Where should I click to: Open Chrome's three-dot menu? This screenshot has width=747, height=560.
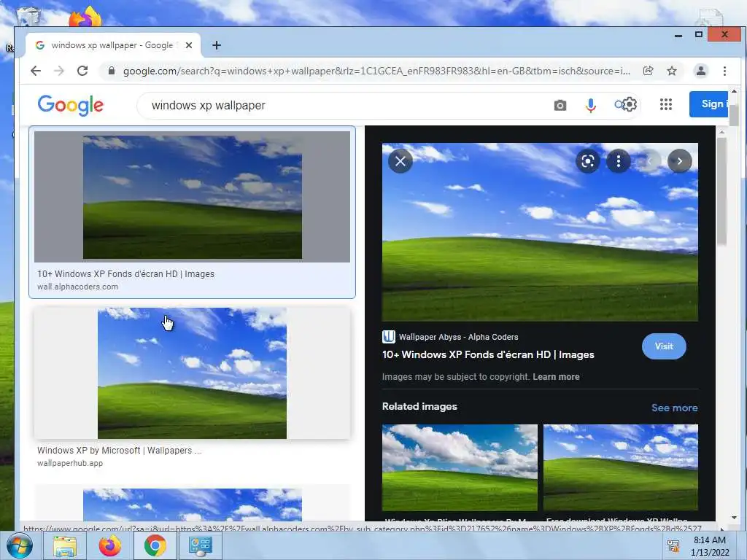(x=724, y=71)
